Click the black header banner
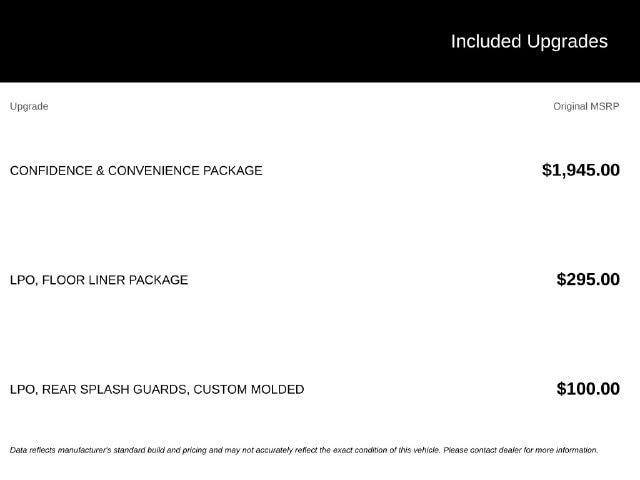This screenshot has height=480, width=640. [320, 41]
